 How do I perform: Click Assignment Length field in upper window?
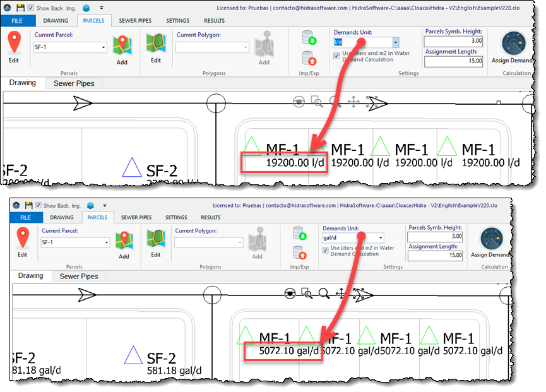click(x=453, y=61)
